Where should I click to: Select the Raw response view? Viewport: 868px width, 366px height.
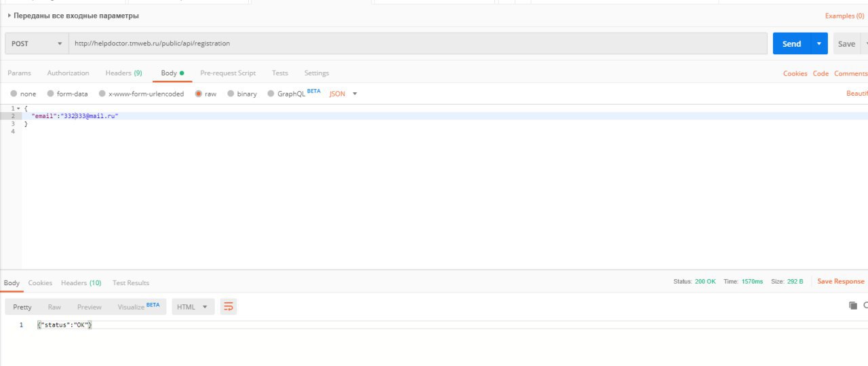(x=54, y=307)
